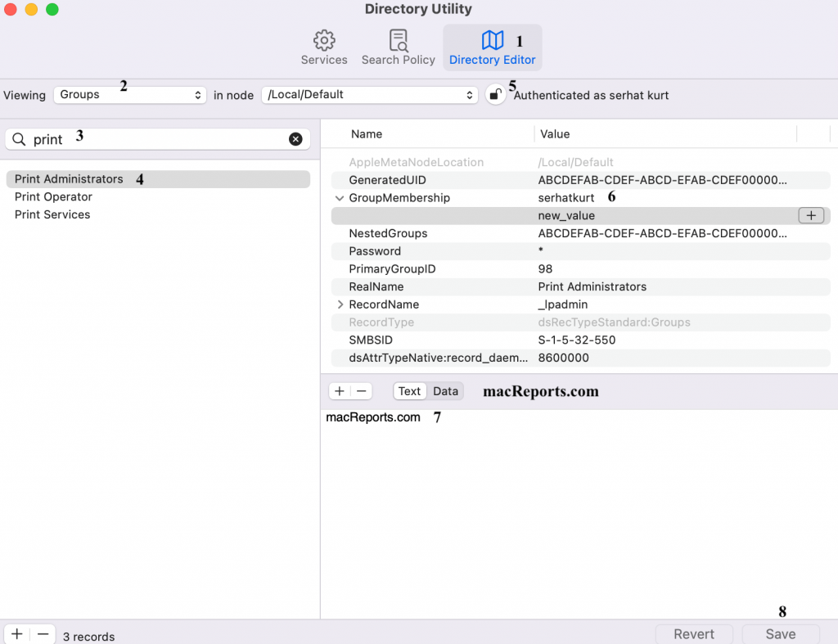Select dsAttrTypeNative value 8600000
The image size is (838, 644).
[x=563, y=358]
